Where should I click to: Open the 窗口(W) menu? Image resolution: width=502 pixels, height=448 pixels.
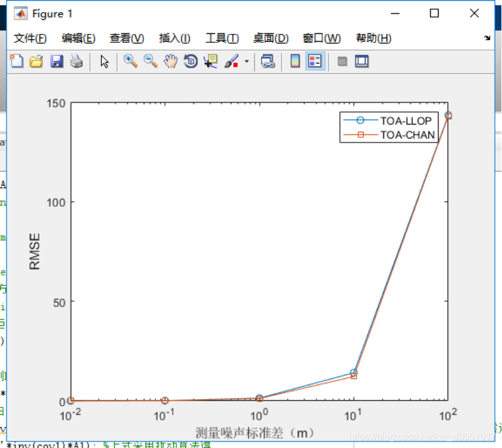[321, 38]
